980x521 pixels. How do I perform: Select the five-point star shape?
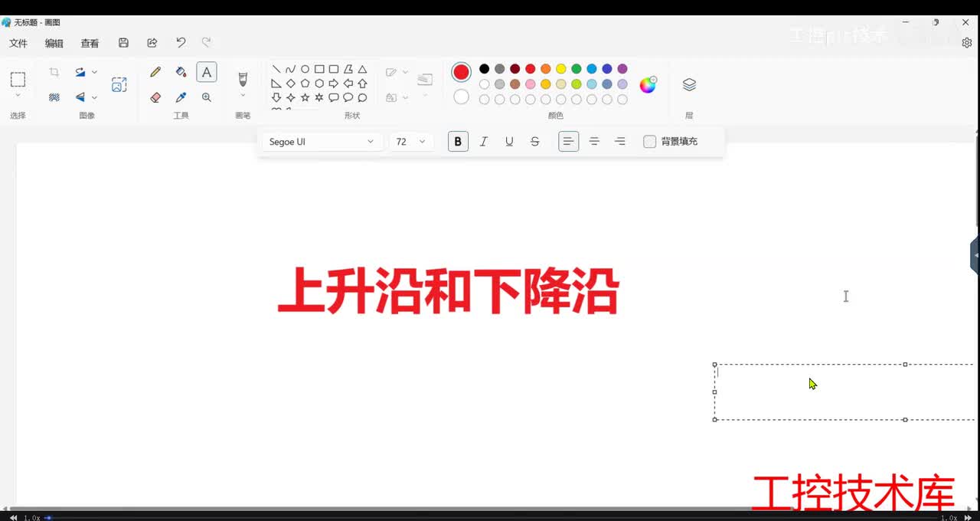[x=305, y=97]
